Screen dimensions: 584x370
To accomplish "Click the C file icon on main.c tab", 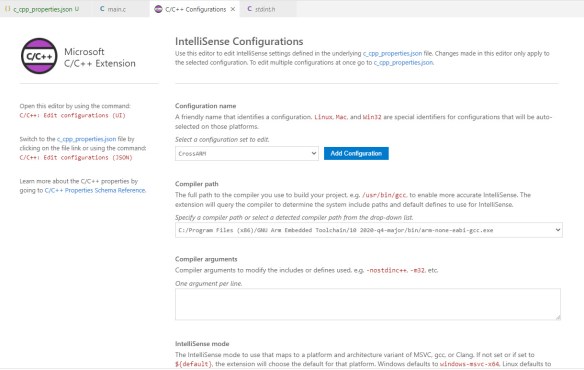I will (x=102, y=9).
